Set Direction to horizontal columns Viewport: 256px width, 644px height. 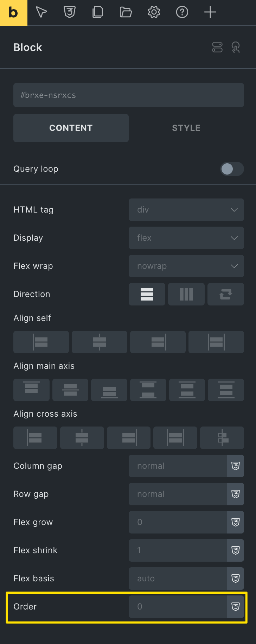click(x=186, y=294)
